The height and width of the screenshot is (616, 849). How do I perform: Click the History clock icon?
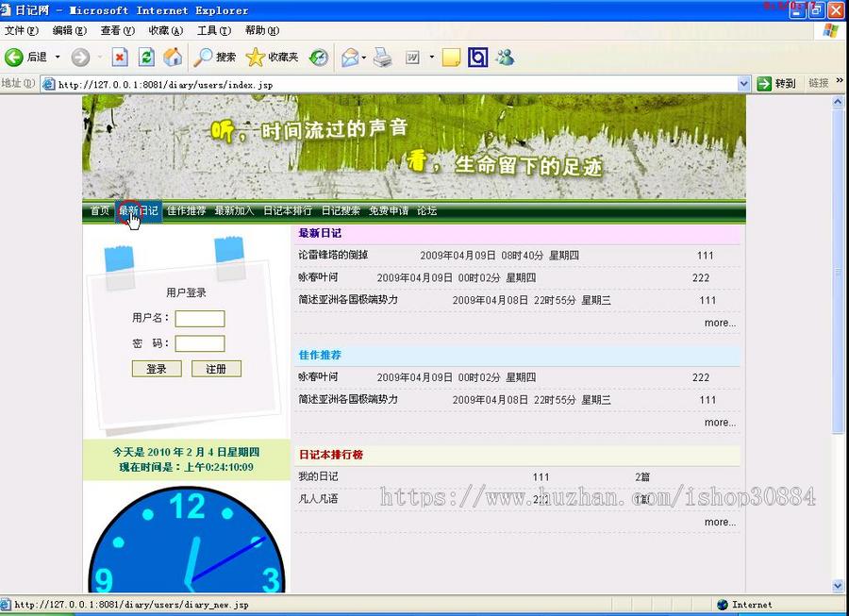click(x=319, y=58)
